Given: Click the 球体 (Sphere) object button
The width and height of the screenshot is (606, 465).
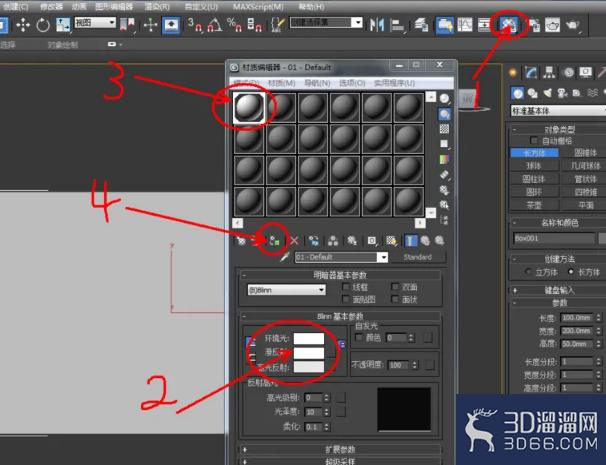Looking at the screenshot, I should tap(534, 165).
